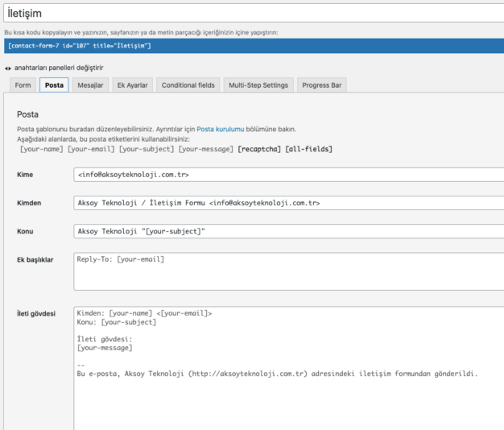The image size is (504, 430).
Task: Select the contact-form-7 shortcode text
Action: (x=81, y=46)
